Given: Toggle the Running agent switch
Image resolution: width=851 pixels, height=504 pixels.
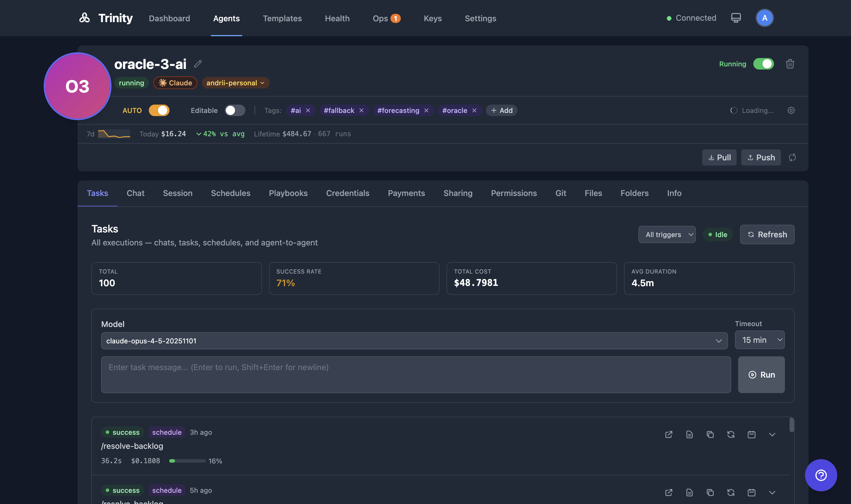Looking at the screenshot, I should coord(763,64).
